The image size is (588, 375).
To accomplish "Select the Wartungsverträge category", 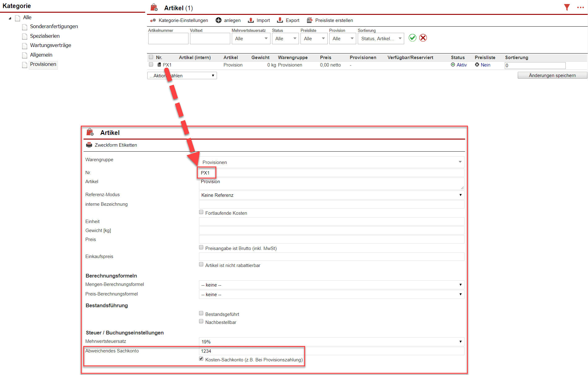I will [50, 45].
